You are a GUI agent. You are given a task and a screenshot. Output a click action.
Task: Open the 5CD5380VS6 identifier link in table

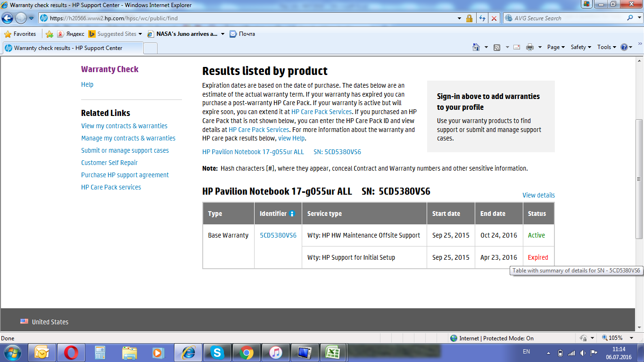click(x=278, y=235)
